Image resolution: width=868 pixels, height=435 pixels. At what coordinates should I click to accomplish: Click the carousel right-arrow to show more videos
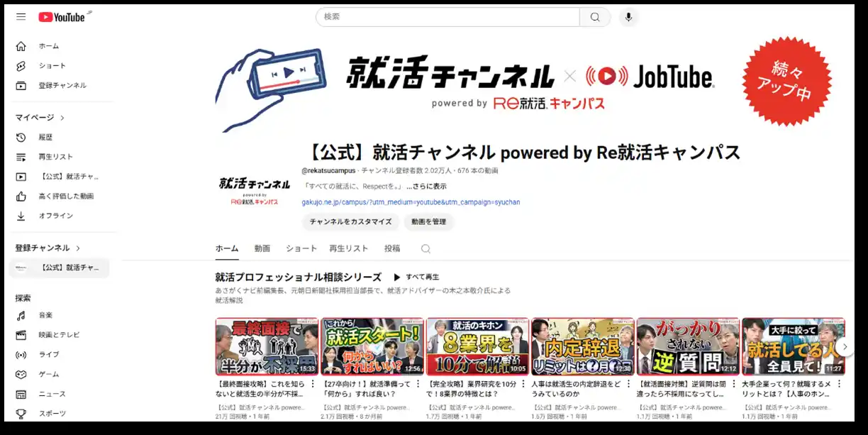pyautogui.click(x=845, y=346)
